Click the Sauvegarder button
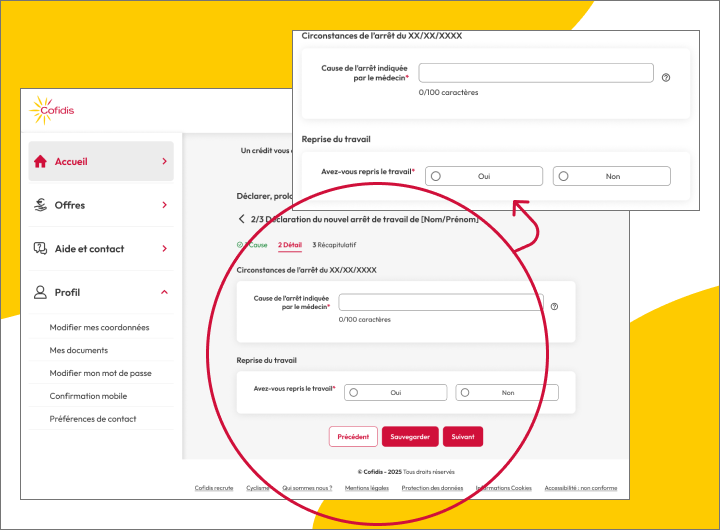 [410, 437]
